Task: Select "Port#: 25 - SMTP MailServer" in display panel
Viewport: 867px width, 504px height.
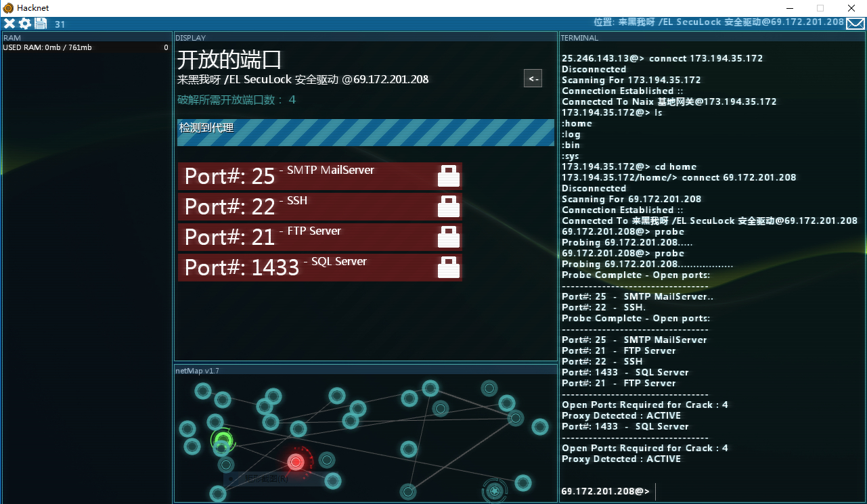Action: (x=320, y=176)
